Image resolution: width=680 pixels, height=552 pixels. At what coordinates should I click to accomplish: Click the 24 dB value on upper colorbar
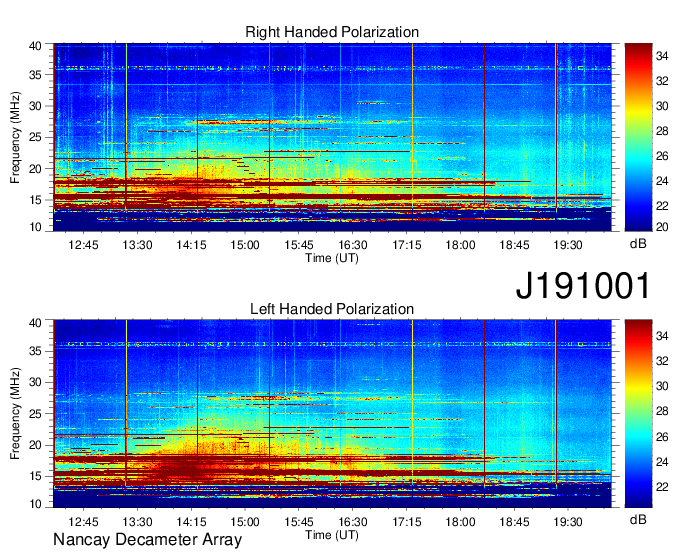[x=662, y=181]
